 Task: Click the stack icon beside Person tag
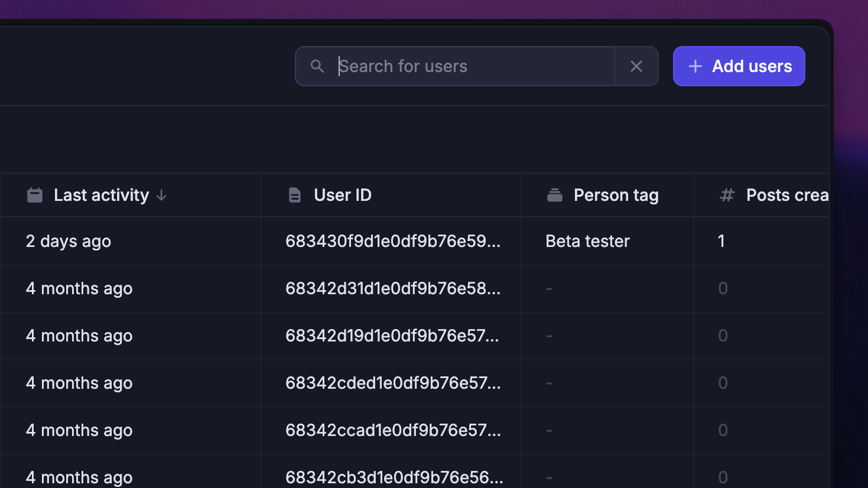click(555, 195)
